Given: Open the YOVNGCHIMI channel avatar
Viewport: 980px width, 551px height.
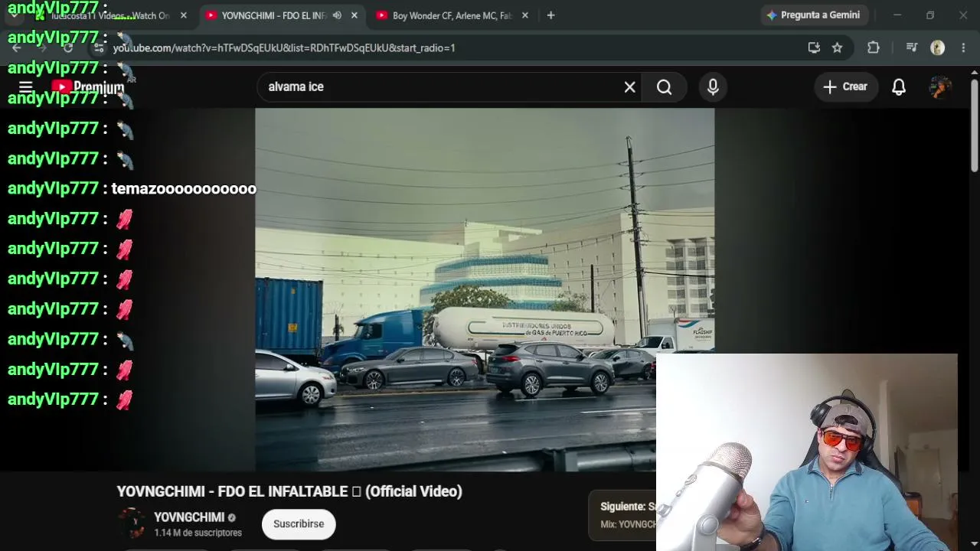Looking at the screenshot, I should tap(132, 523).
